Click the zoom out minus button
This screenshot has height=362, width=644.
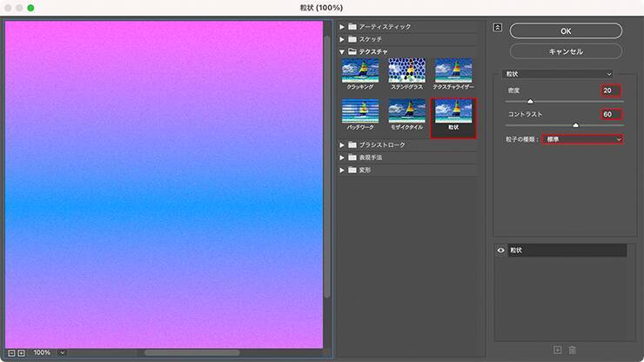point(10,352)
